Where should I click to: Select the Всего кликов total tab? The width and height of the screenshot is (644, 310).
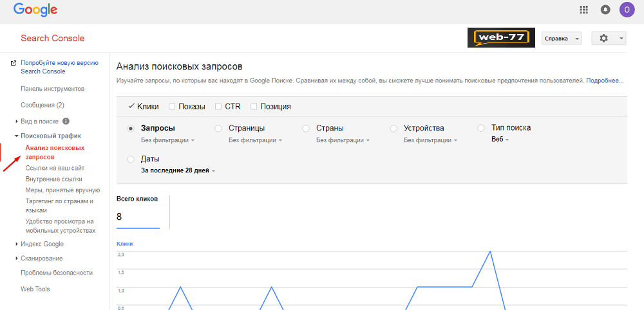click(138, 212)
